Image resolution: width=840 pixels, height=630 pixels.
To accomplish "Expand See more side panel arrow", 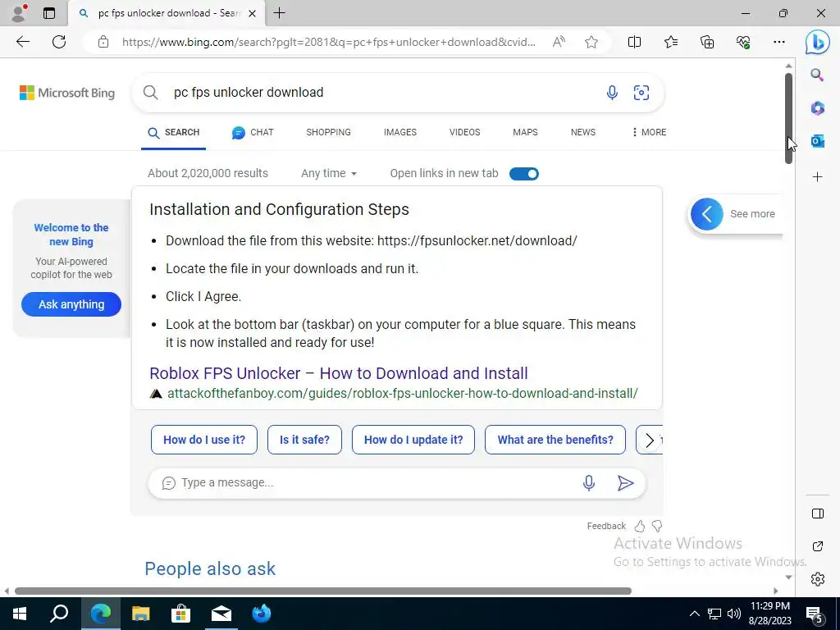I will (706, 214).
